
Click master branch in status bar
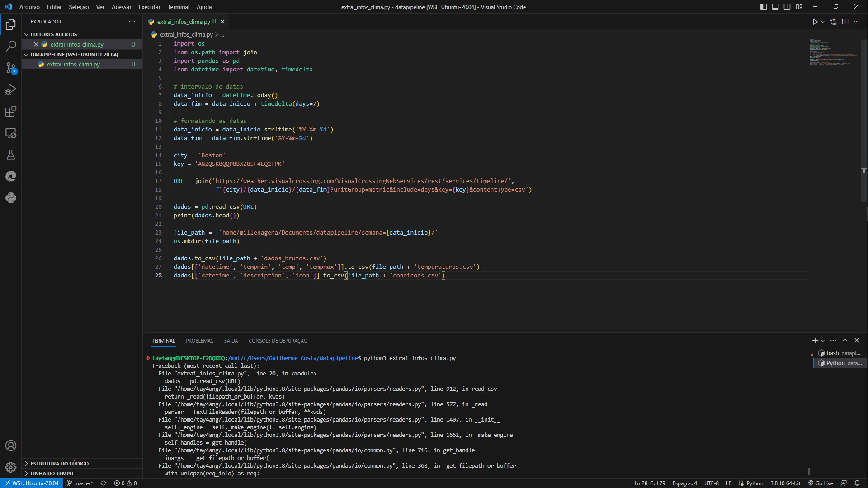click(x=80, y=483)
